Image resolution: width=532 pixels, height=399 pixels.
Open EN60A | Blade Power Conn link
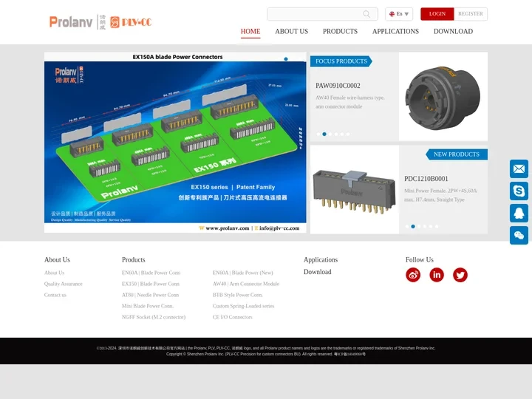[151, 273]
